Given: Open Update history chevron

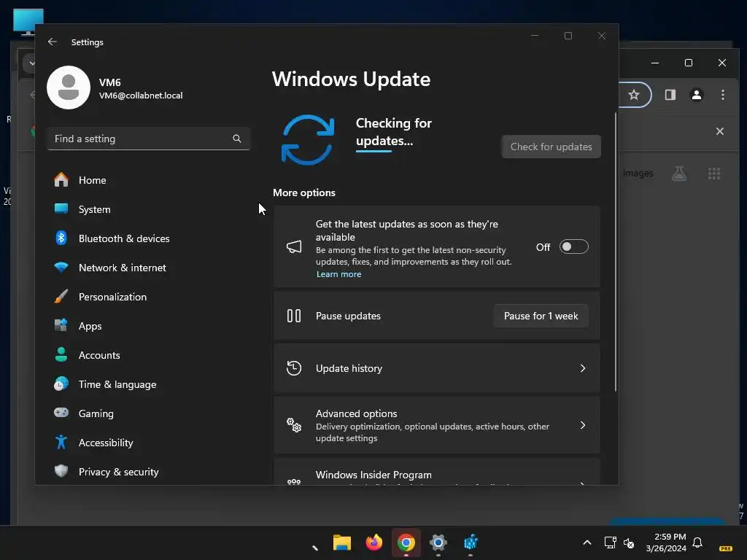Looking at the screenshot, I should point(583,368).
